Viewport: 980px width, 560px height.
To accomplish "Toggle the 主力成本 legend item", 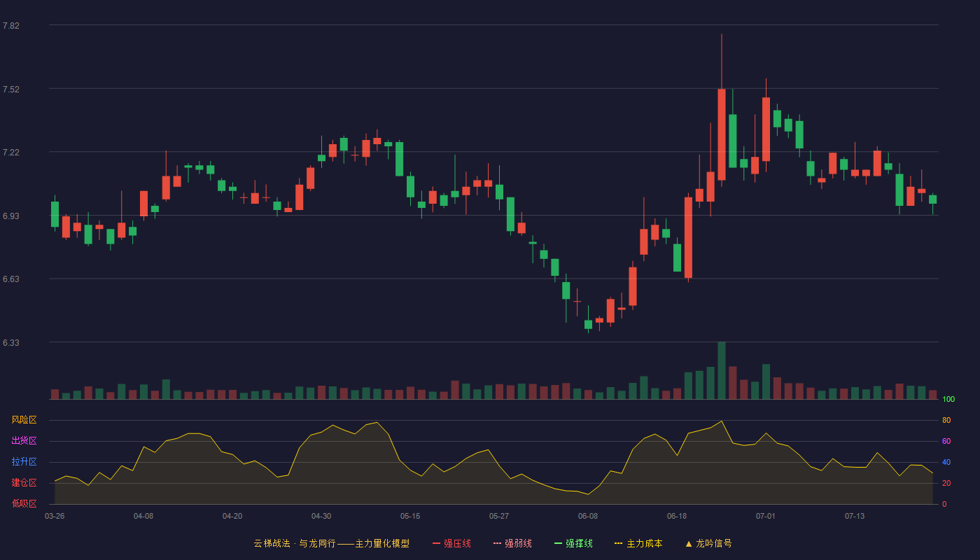I will click(x=638, y=543).
